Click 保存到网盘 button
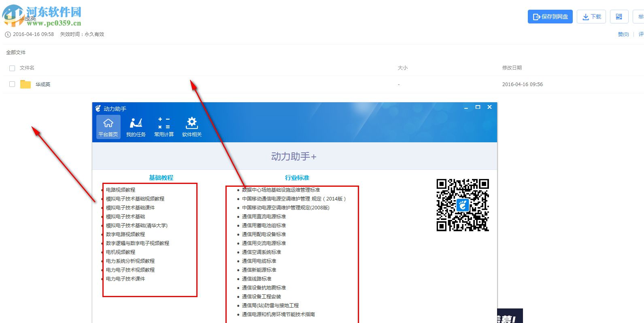The height and width of the screenshot is (323, 644). coord(550,17)
